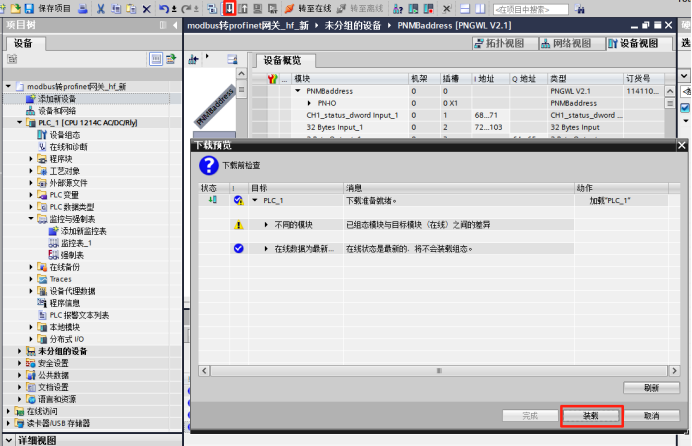This screenshot has height=446, width=692.
Task: Click the paste icon in toolbar
Action: 131,8
